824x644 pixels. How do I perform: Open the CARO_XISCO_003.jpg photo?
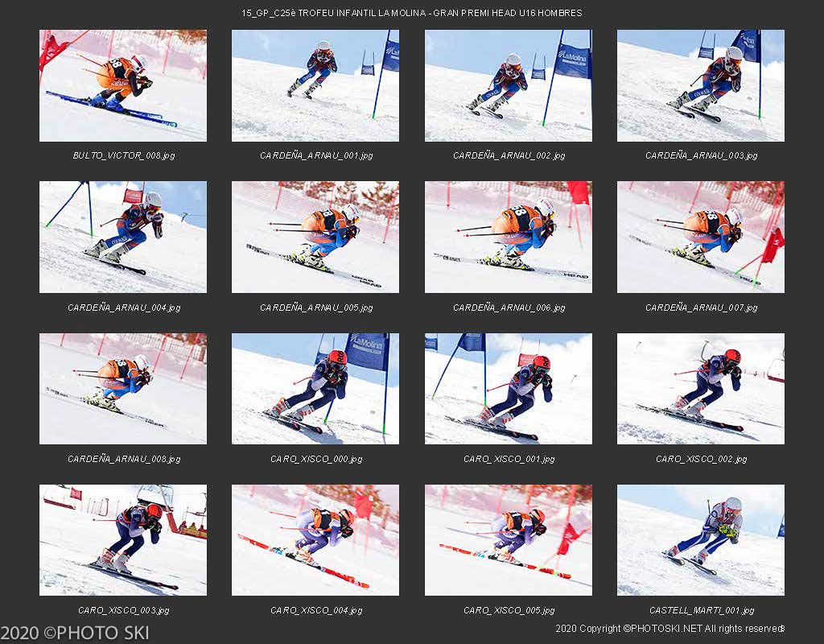coord(123,540)
